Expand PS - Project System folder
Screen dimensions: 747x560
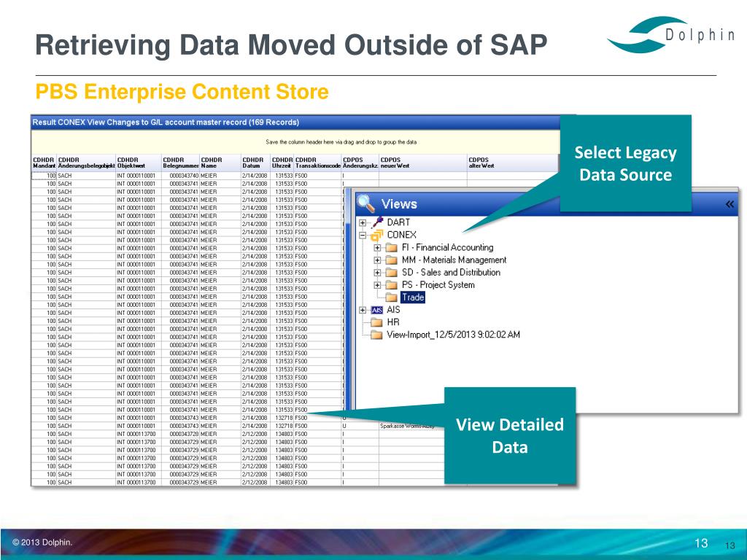point(377,285)
